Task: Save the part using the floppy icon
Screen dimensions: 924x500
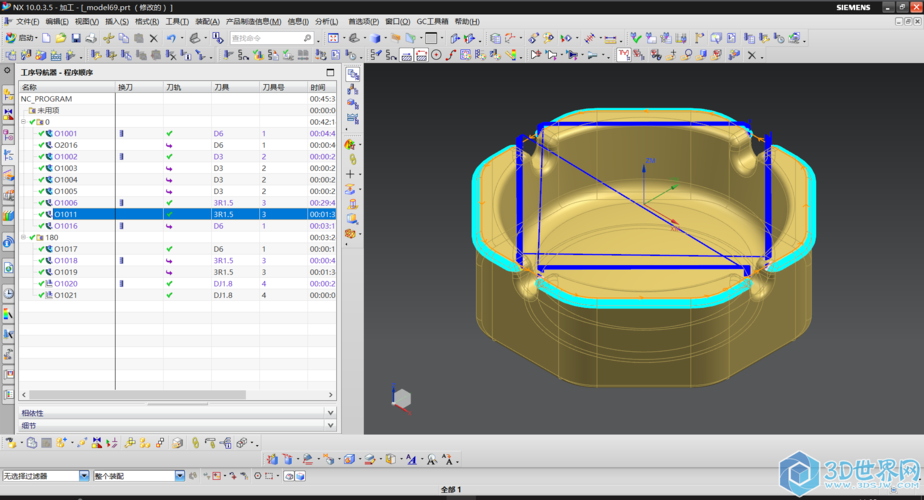Action: coord(76,38)
